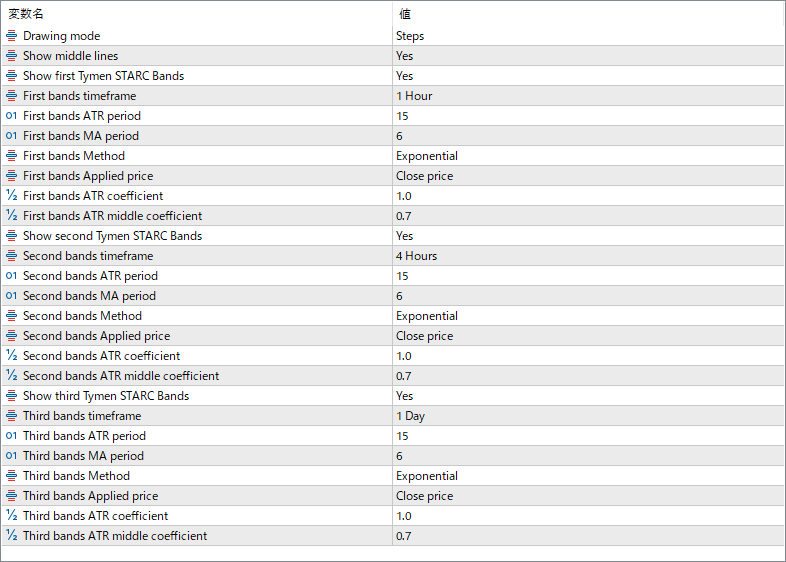The image size is (786, 562).
Task: Toggle Show third Tymen STARC Bands value
Action: [404, 396]
